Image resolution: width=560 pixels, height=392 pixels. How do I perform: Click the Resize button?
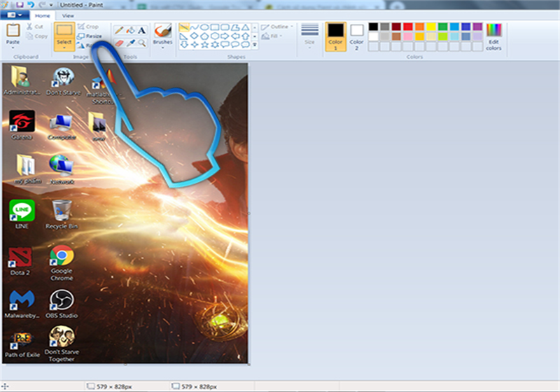(90, 36)
